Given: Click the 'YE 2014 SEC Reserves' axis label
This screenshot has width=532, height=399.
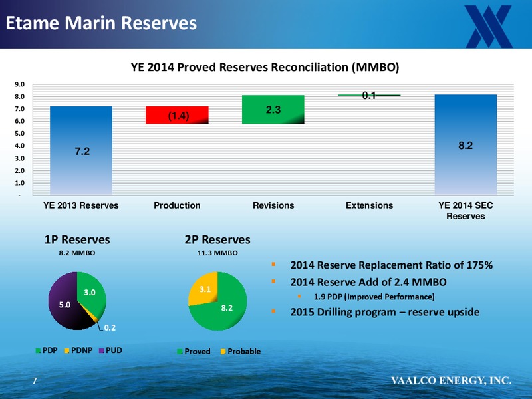Looking at the screenshot, I should pos(465,211).
